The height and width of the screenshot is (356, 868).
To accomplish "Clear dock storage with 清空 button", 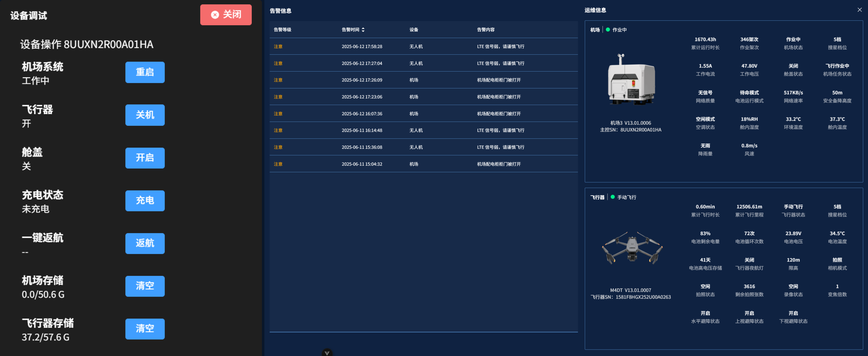I will coord(145,286).
